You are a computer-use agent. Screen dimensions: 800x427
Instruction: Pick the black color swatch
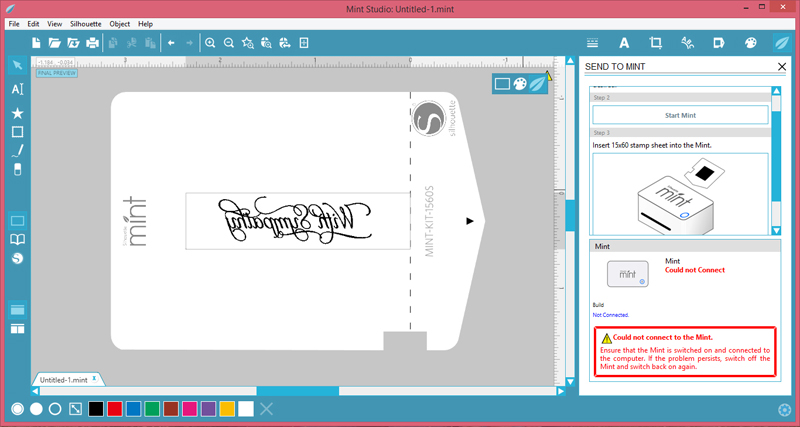click(x=96, y=409)
